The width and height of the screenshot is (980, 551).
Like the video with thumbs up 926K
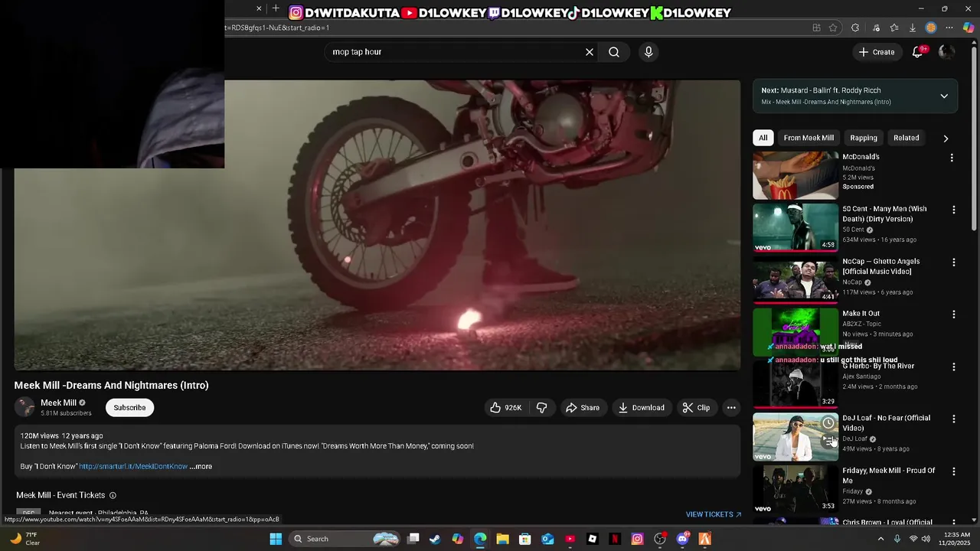505,408
